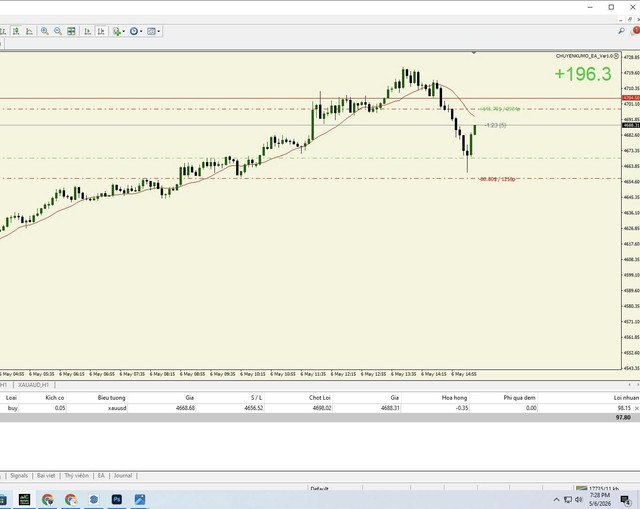Toggle the auto scroll chart icon
Screen dimensions: 640x509
point(88,31)
